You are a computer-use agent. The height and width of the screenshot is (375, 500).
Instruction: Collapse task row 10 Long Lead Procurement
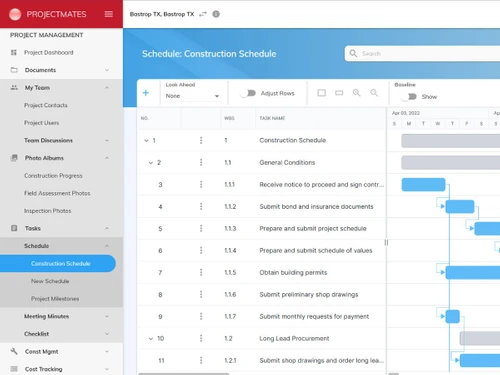[x=151, y=339]
